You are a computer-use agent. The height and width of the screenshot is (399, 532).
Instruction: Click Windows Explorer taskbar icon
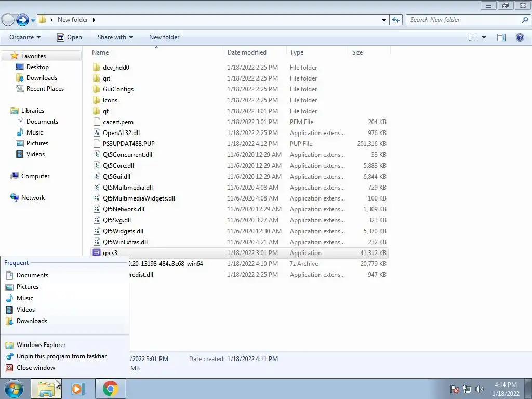pos(46,389)
